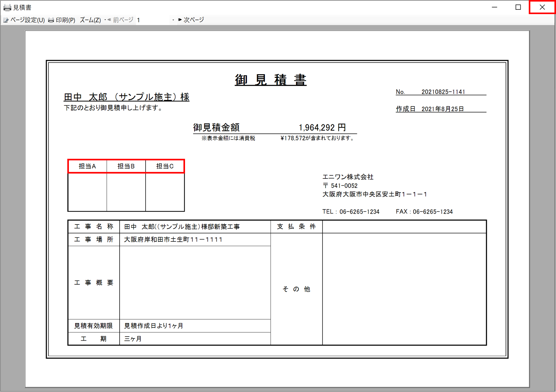Click the estimate number 20210825-1141

coord(443,92)
